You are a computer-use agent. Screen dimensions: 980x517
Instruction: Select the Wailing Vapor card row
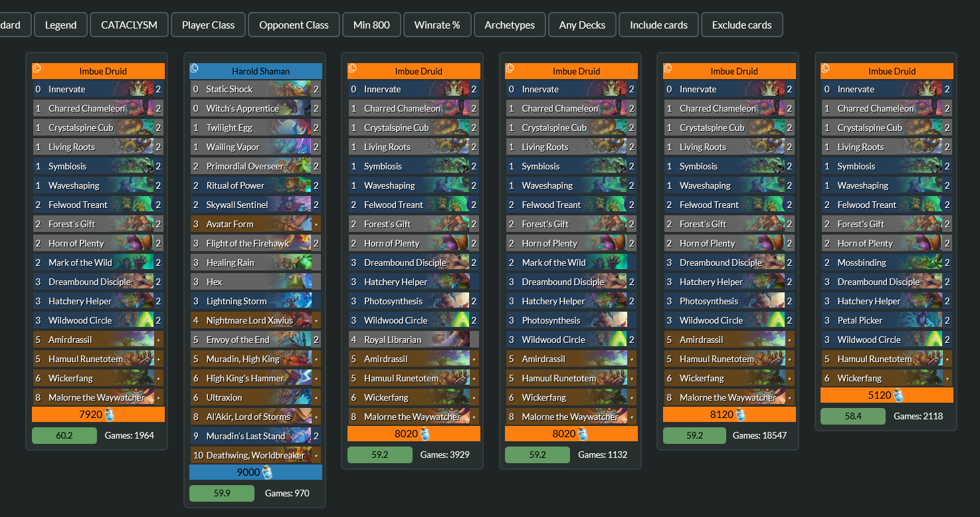click(256, 147)
